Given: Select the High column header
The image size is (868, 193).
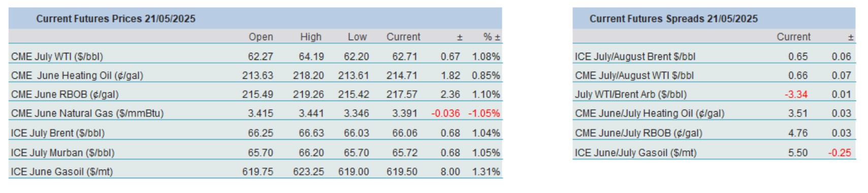Looking at the screenshot, I should pyautogui.click(x=311, y=37).
